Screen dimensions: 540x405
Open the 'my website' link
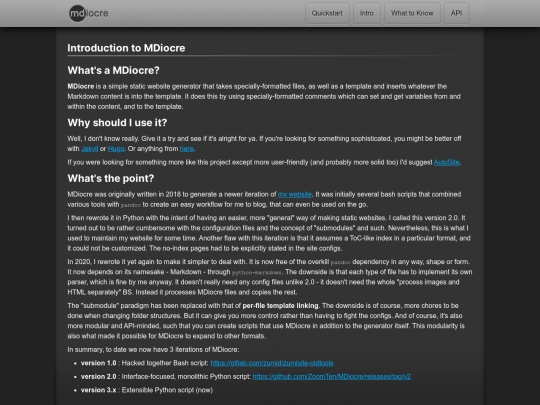click(294, 194)
